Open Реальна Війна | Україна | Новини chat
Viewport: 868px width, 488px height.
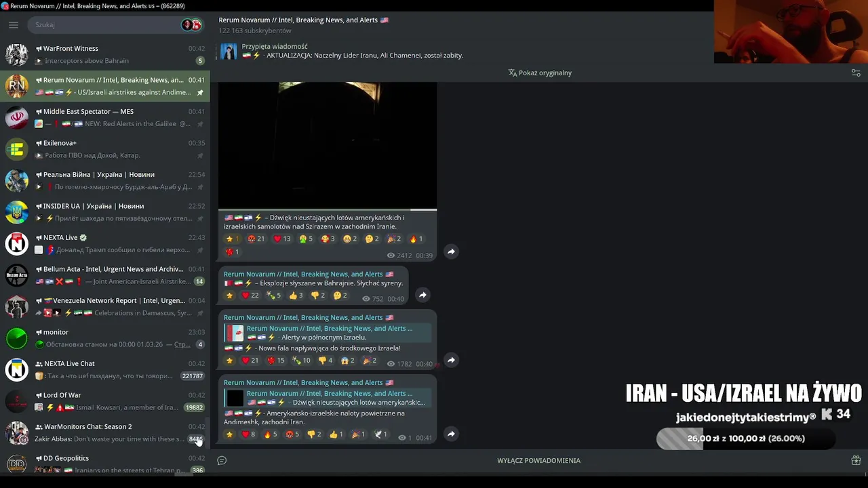(x=105, y=180)
